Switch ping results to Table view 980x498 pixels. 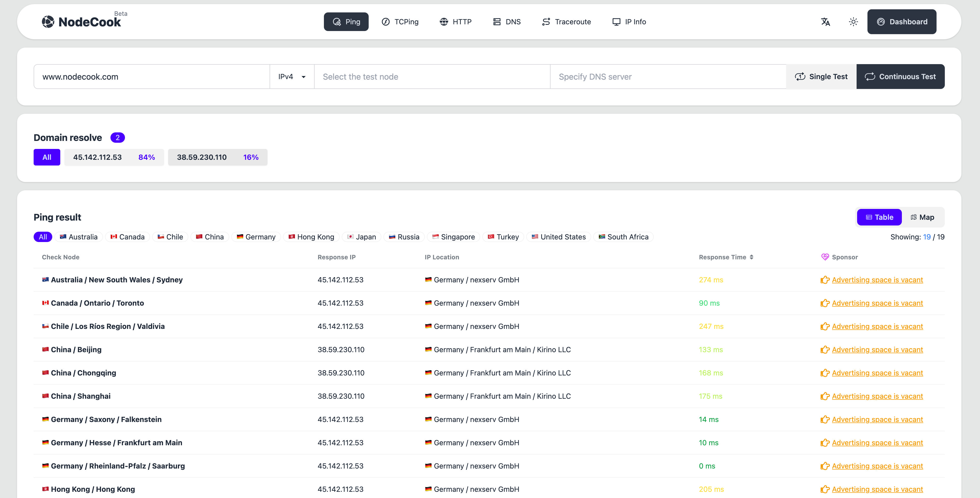tap(879, 217)
